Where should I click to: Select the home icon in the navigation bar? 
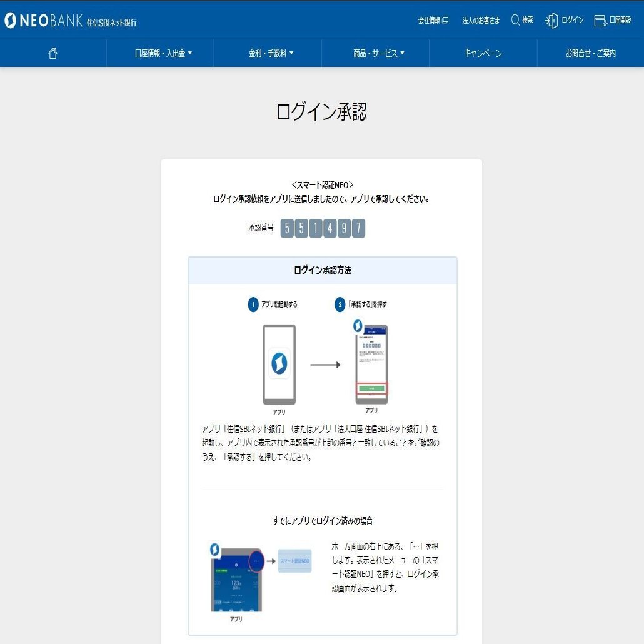coord(53,53)
